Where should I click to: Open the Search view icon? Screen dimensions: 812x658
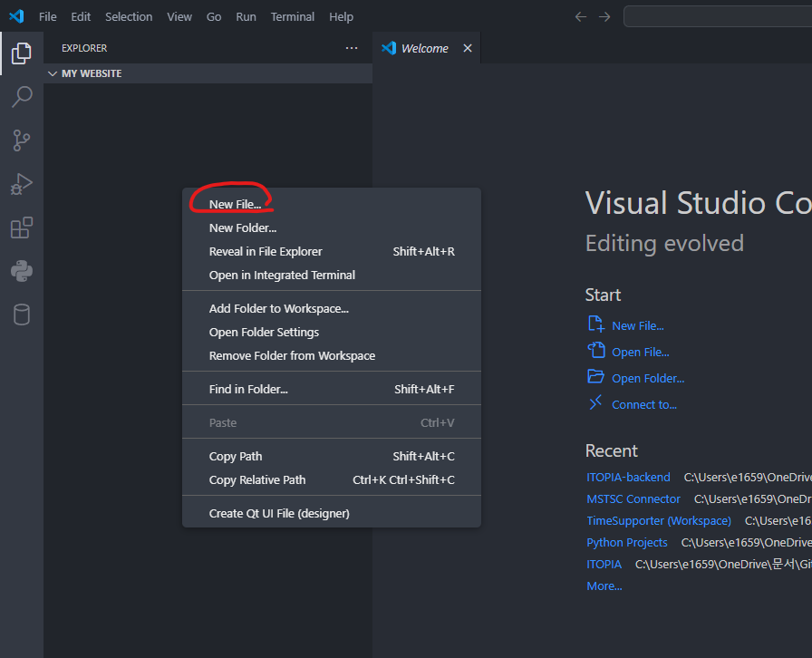pos(21,97)
